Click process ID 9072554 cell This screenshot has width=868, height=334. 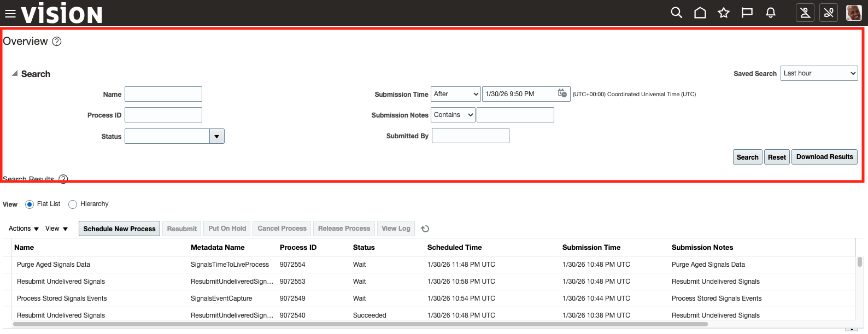[x=292, y=265]
